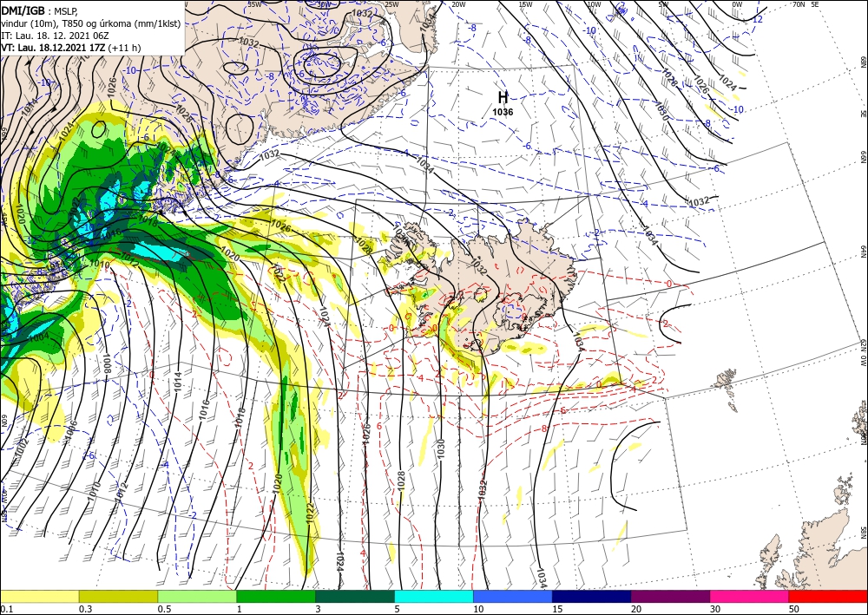The image size is (868, 615).
Task: Click the '64N' latitude label on right edge
Action: click(863, 252)
